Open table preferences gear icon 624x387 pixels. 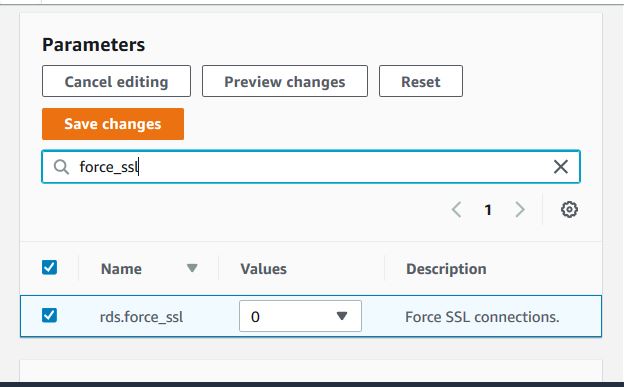pyautogui.click(x=569, y=209)
